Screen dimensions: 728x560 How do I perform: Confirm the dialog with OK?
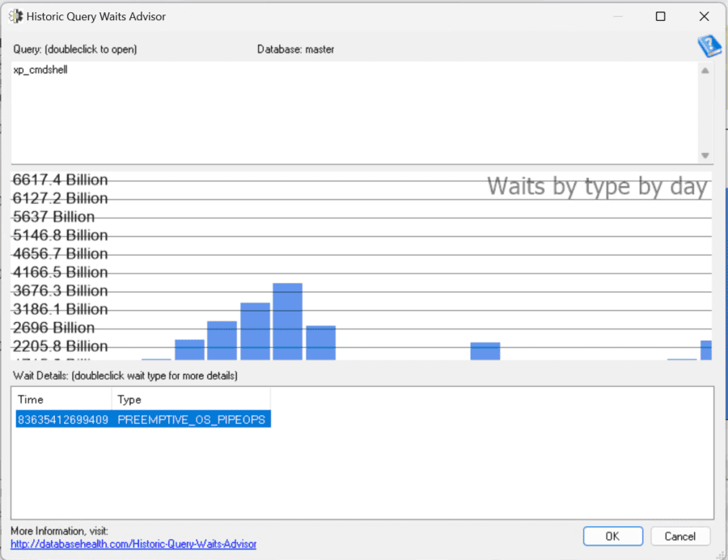(x=613, y=537)
